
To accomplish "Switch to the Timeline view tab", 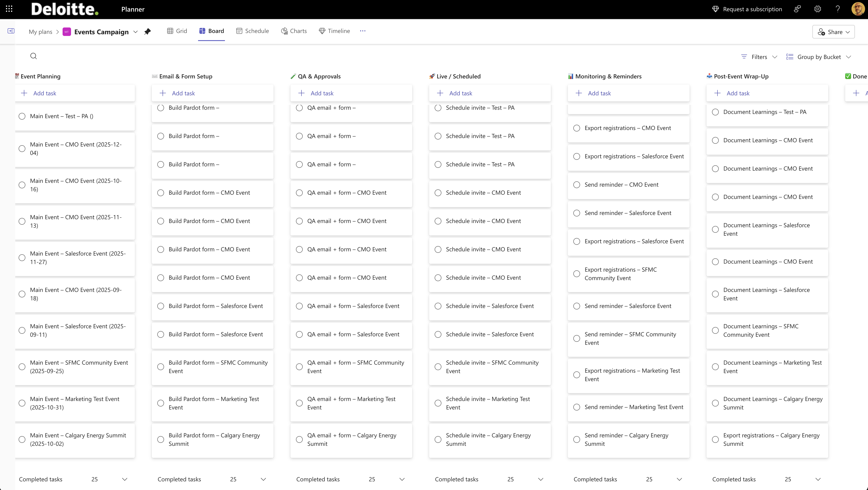I will pyautogui.click(x=335, y=31).
